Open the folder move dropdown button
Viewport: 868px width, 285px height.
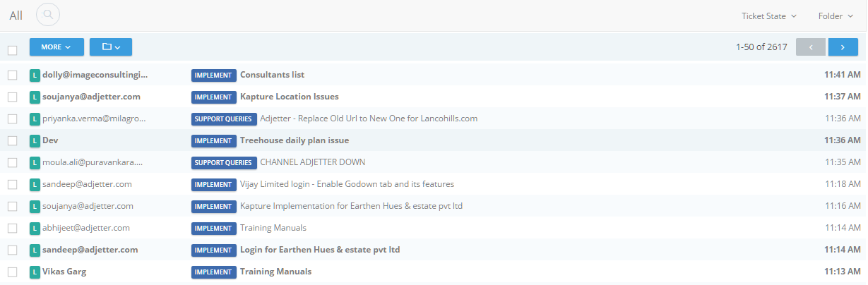coord(111,47)
